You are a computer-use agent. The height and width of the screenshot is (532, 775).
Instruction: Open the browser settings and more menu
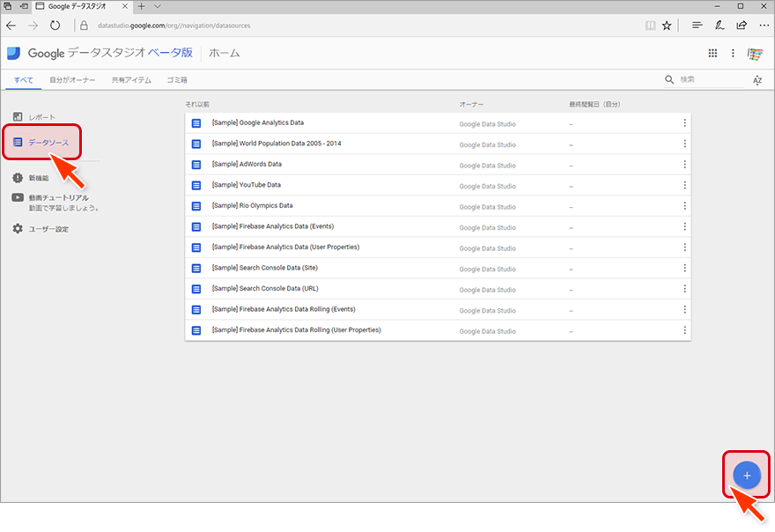764,26
